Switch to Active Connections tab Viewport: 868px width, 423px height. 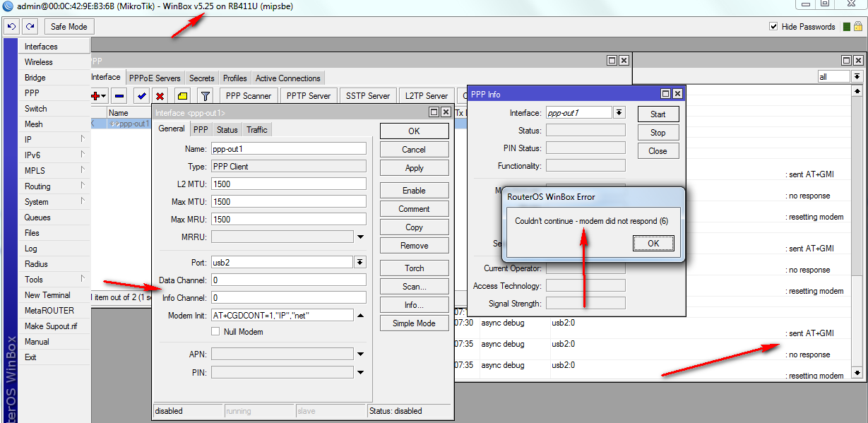tap(288, 78)
